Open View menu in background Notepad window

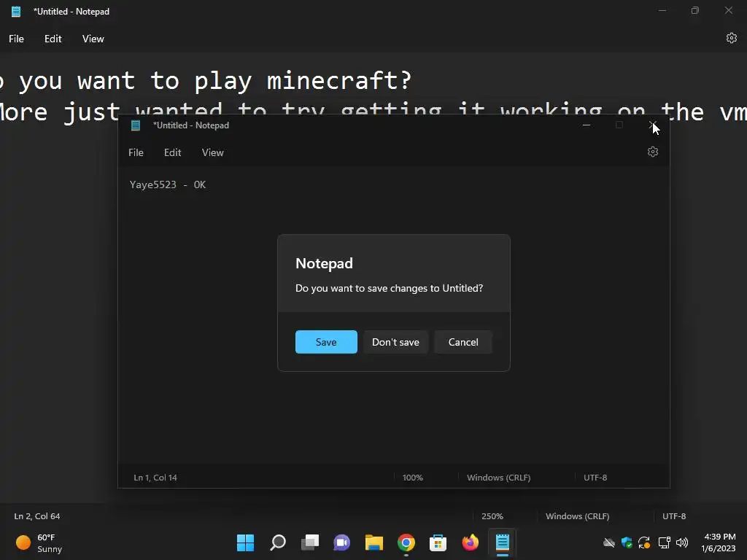(93, 39)
